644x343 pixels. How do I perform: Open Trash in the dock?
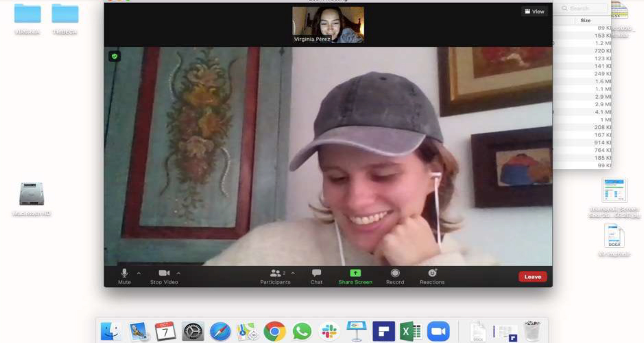532,331
